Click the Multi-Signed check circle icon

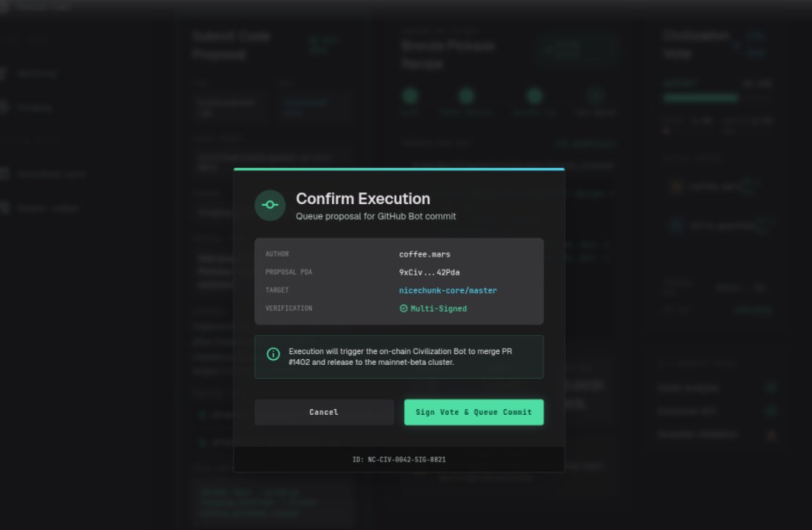pos(403,308)
